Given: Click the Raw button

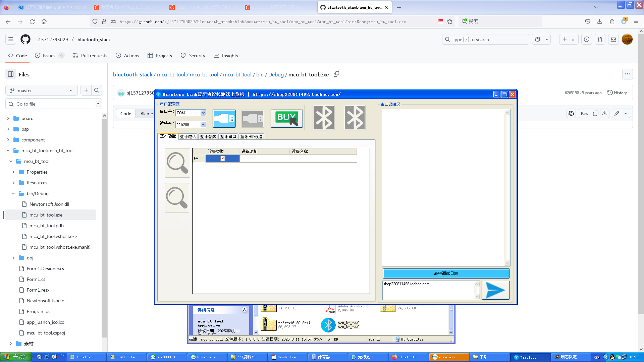Looking at the screenshot, I should pos(584,113).
